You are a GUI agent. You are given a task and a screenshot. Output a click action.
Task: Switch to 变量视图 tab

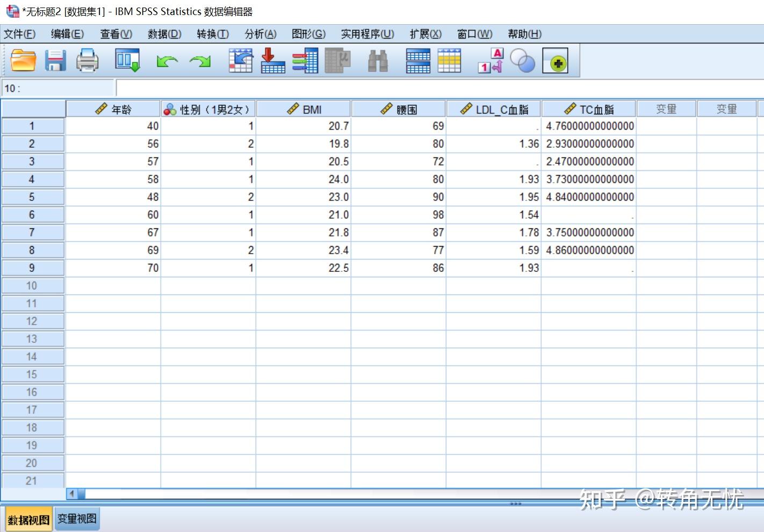coord(76,519)
